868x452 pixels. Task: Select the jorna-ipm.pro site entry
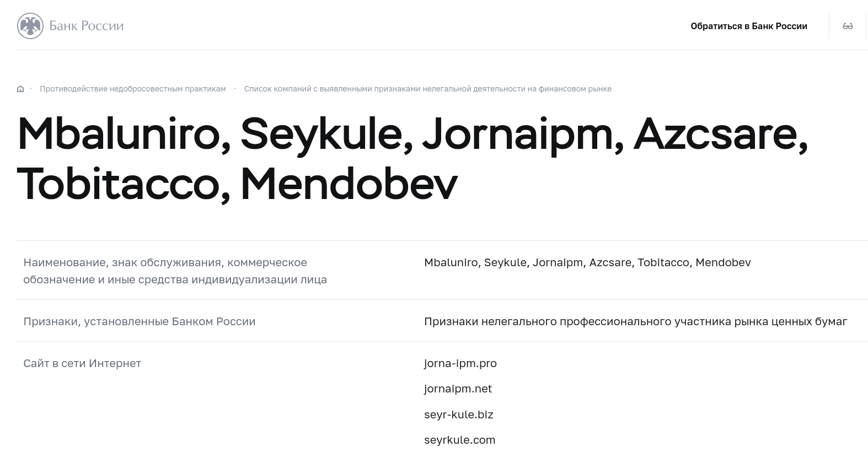click(460, 363)
